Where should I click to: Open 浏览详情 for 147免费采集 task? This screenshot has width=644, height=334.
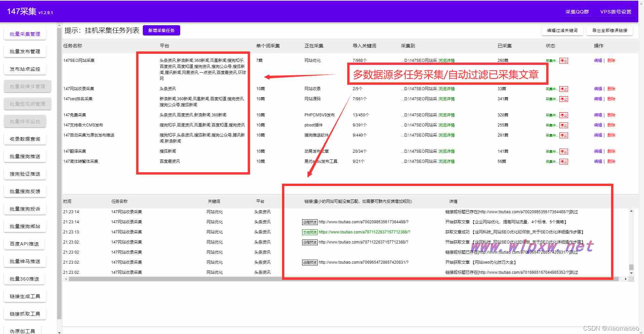tap(446, 115)
